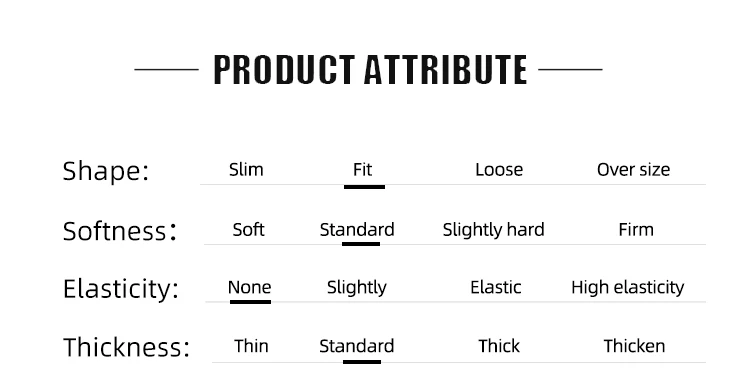This screenshot has height=392, width=750.
Task: Pick the Elastic option
Action: coord(496,287)
